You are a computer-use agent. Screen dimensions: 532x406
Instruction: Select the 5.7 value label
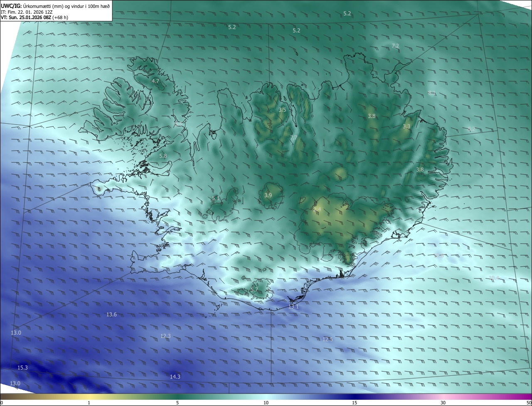[x=254, y=289]
